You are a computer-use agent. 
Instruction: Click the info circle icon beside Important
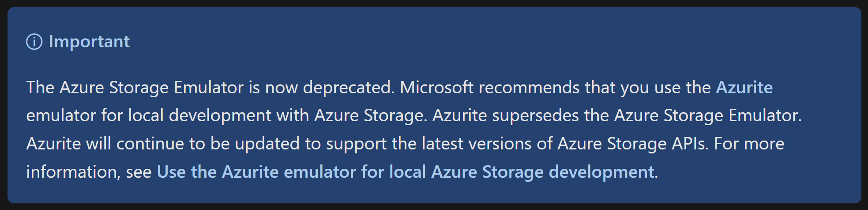coord(34,42)
